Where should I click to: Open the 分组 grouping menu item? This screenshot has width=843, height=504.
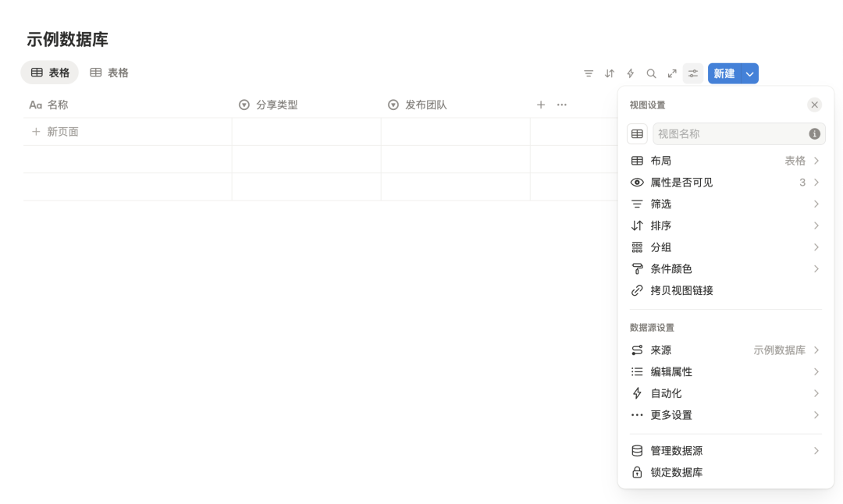(724, 247)
